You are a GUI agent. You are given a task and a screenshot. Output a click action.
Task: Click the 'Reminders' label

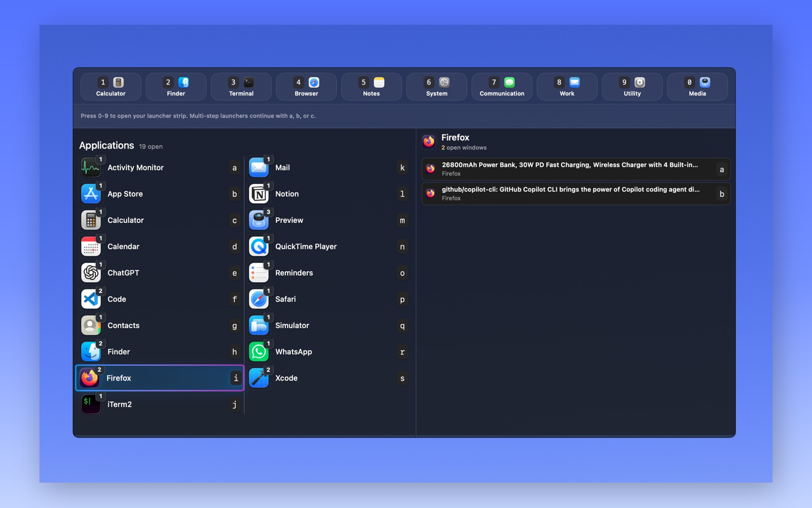coord(294,273)
